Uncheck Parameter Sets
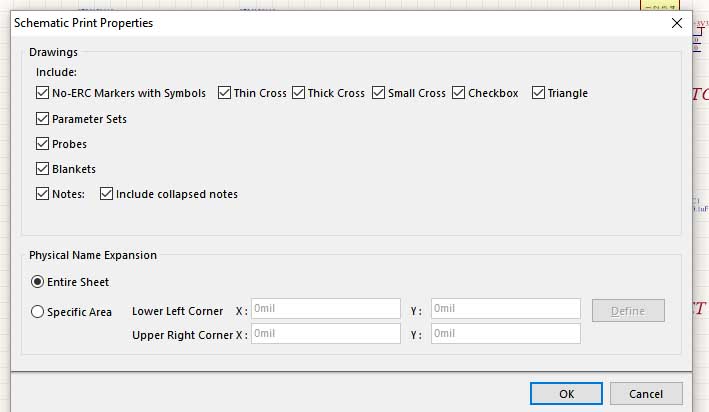The image size is (709, 412). point(43,119)
